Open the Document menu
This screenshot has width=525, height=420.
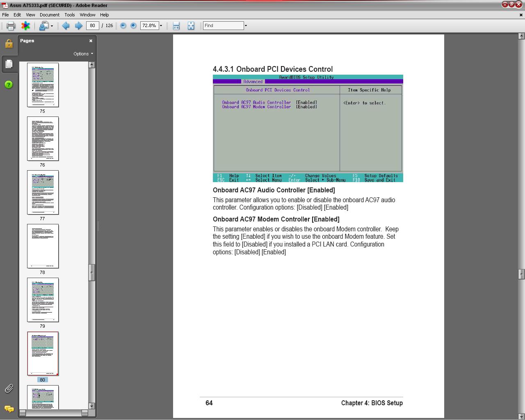pyautogui.click(x=50, y=15)
